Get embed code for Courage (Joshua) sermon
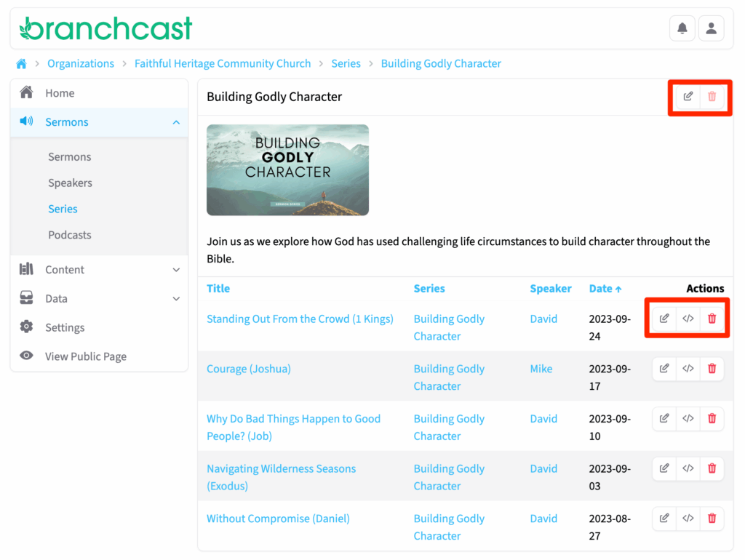 click(x=688, y=369)
